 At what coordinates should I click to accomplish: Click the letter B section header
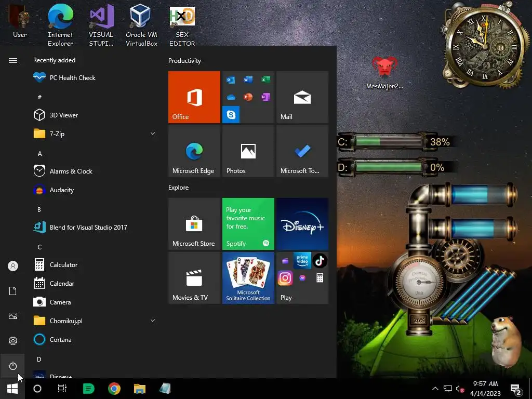click(x=39, y=210)
